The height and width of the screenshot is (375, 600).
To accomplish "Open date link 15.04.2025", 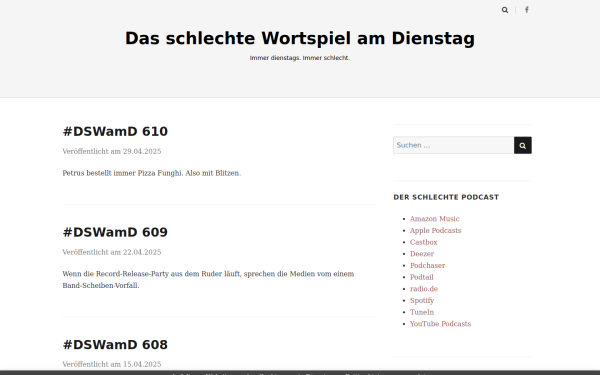I will (x=142, y=364).
